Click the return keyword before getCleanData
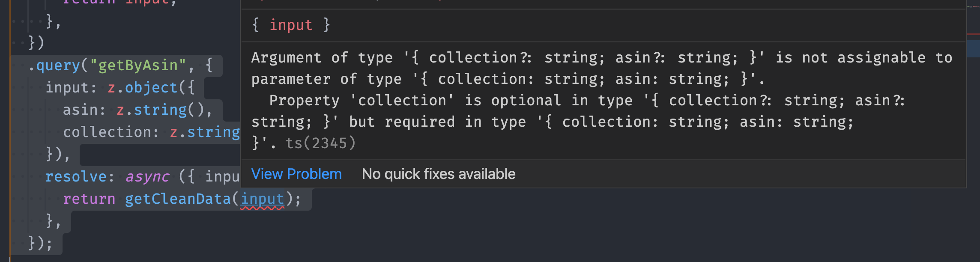This screenshot has height=262, width=980. [x=89, y=198]
